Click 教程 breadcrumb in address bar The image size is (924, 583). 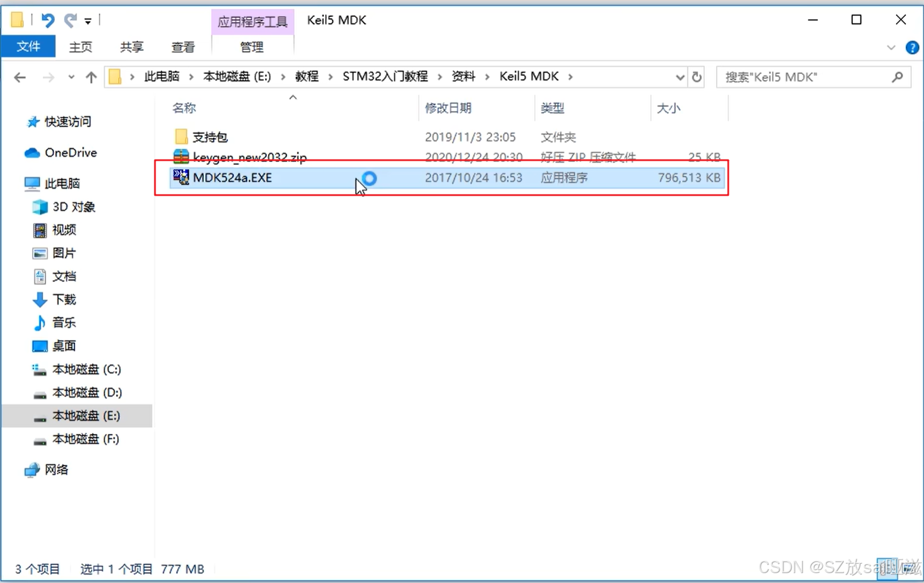(306, 76)
